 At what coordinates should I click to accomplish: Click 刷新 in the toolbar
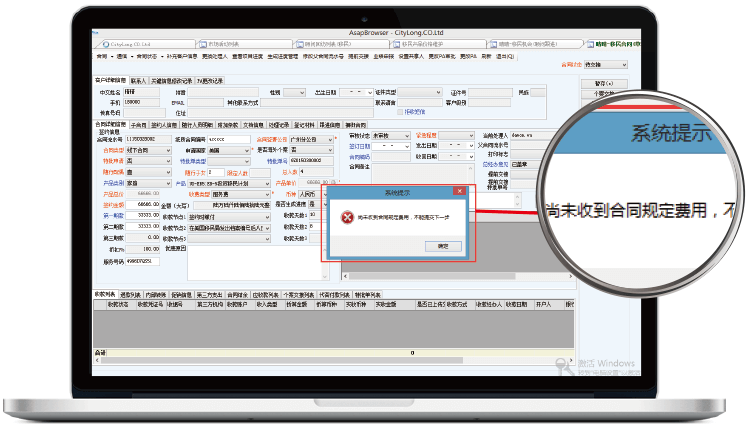tap(486, 56)
